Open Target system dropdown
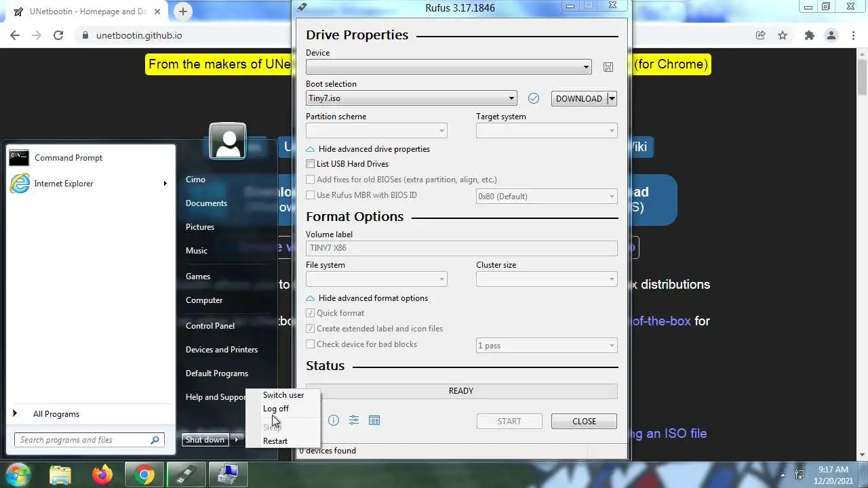Viewport: 868px width, 488px height. [547, 131]
